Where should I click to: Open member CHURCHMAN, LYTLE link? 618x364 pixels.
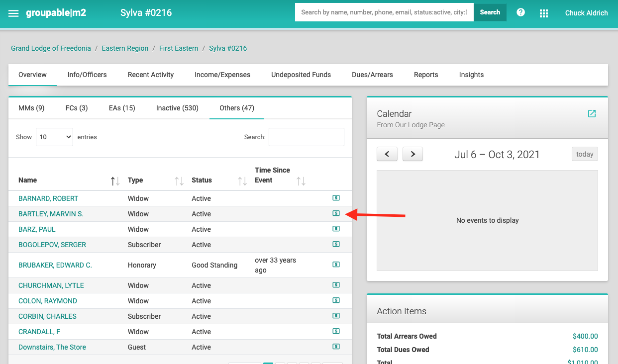51,285
